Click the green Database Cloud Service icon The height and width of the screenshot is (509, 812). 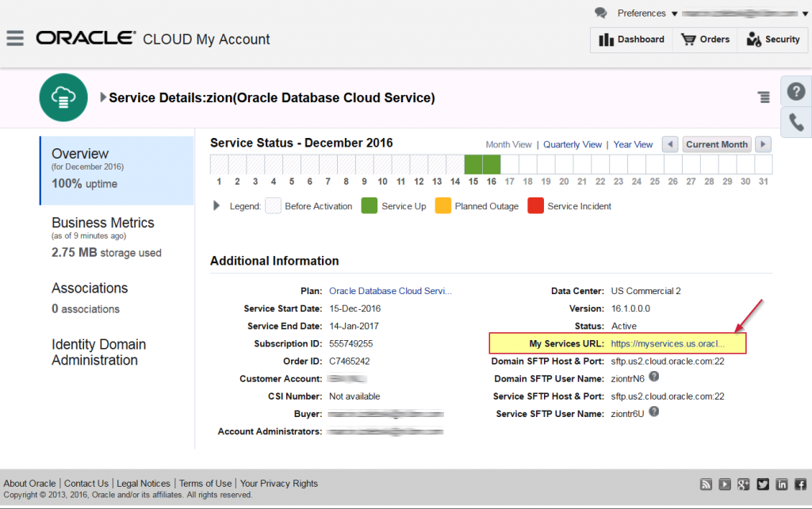pos(63,97)
